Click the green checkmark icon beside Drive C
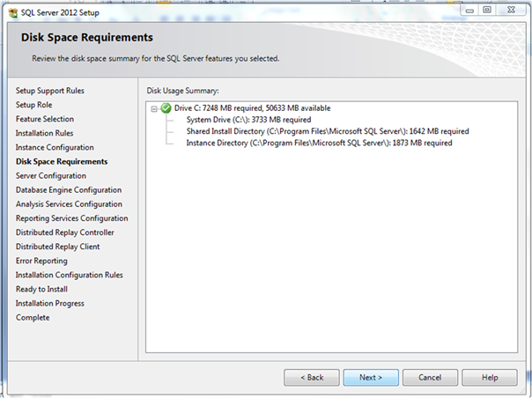This screenshot has width=532, height=398. [x=166, y=108]
